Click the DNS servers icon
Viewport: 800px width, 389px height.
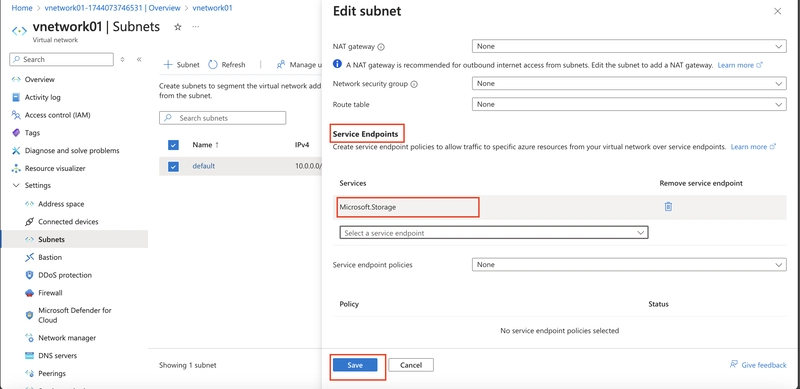pos(29,356)
